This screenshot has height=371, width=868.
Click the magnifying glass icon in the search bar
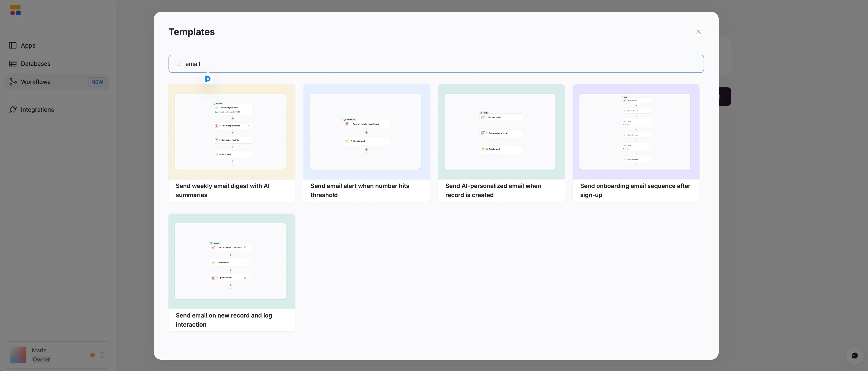click(178, 64)
